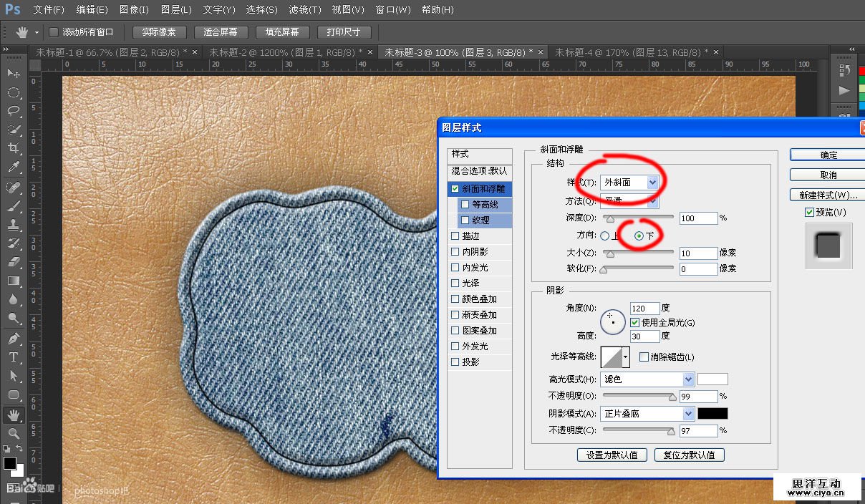Screen dimensions: 865x504
Task: Click the 大小 (Size) value input field
Action: point(699,253)
